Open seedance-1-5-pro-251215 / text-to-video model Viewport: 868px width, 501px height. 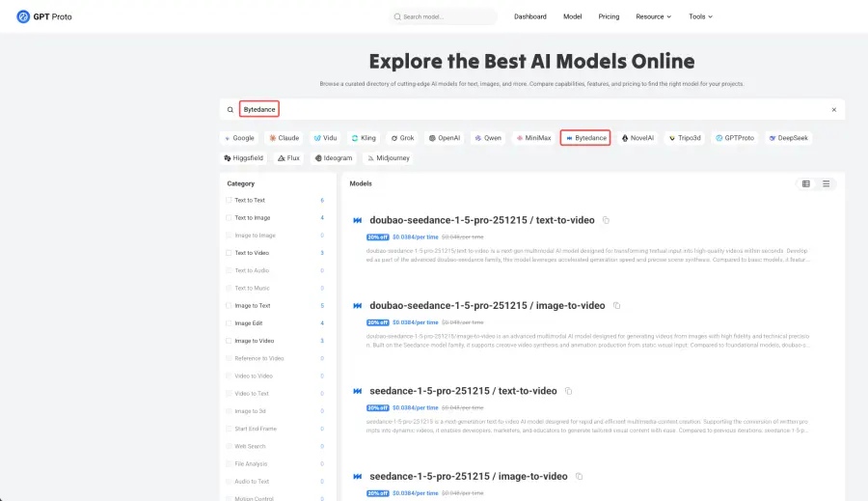463,391
